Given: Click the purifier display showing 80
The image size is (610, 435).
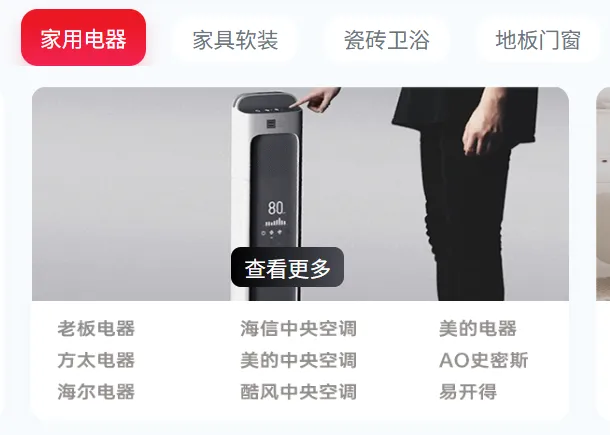Looking at the screenshot, I should click(x=275, y=220).
